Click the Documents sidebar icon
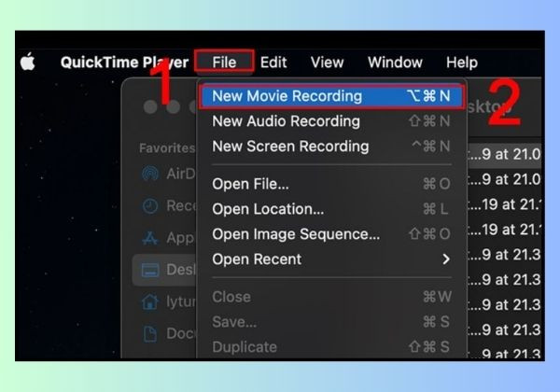560x392 pixels. point(150,334)
